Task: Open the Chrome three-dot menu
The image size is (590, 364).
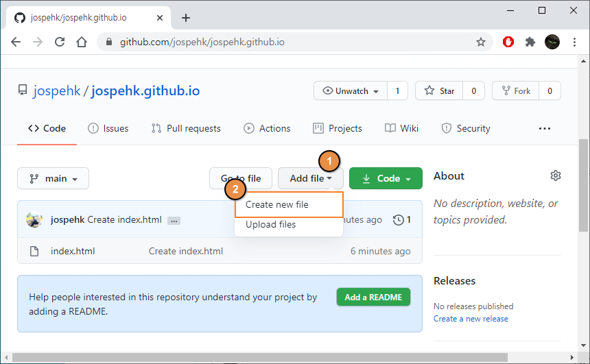Action: 574,42
